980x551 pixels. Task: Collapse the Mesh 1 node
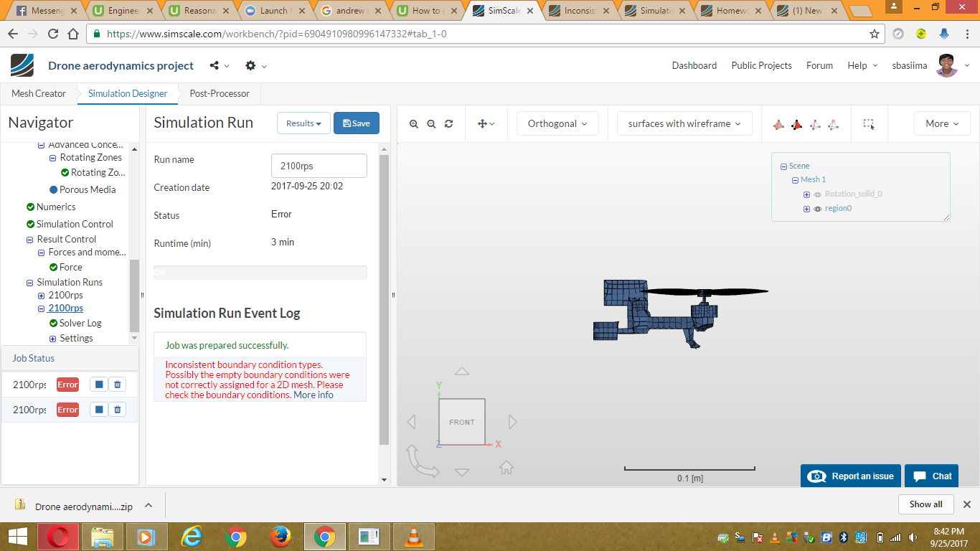795,180
